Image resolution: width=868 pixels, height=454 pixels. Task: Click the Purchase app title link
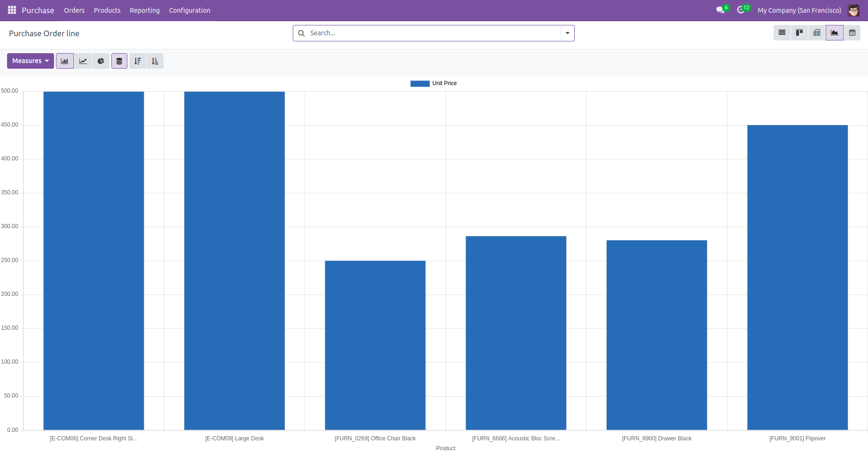tap(38, 10)
